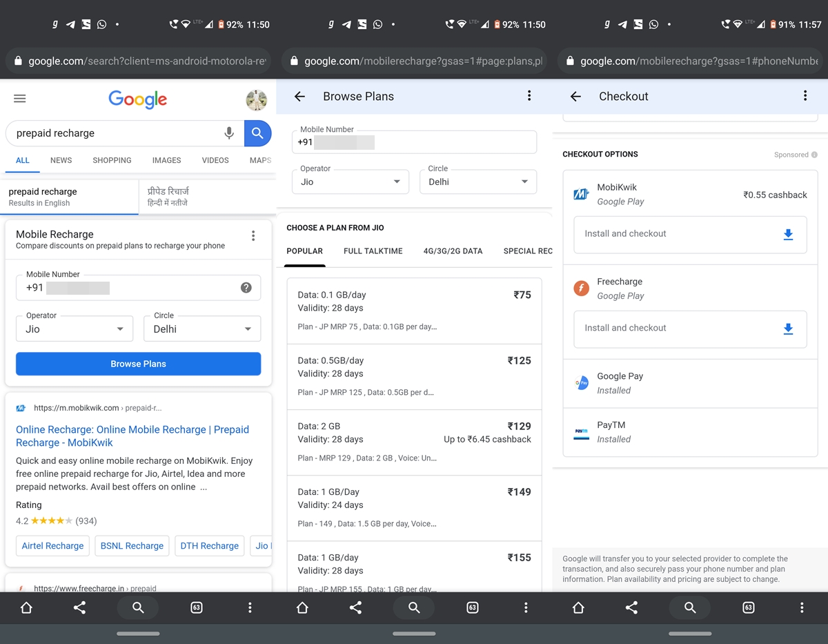Choose Google Pay checkout option
Viewport: 828px width, 644px height.
coord(690,383)
